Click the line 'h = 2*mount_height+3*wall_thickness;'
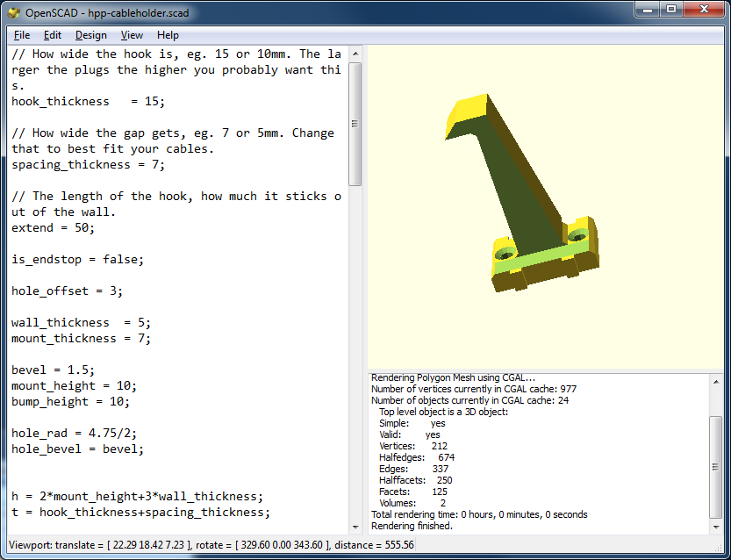Viewport: 731px width, 560px height. 137,496
